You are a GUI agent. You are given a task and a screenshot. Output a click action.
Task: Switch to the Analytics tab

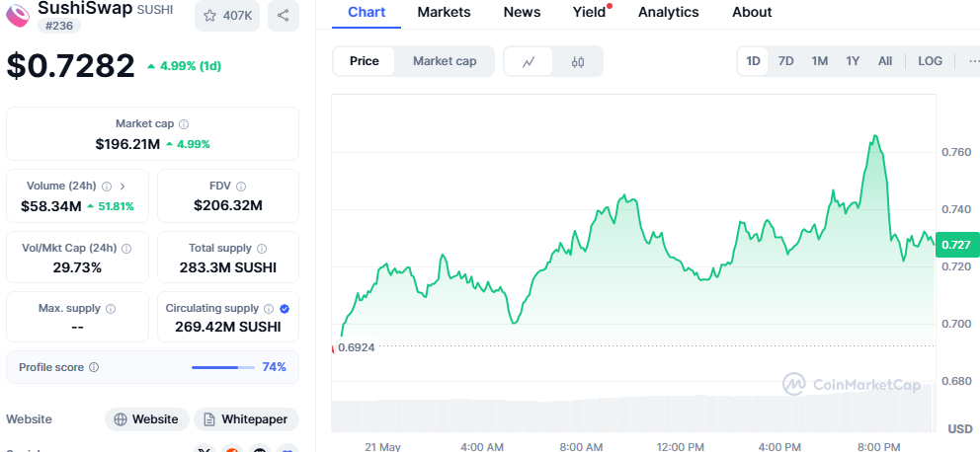pyautogui.click(x=668, y=12)
